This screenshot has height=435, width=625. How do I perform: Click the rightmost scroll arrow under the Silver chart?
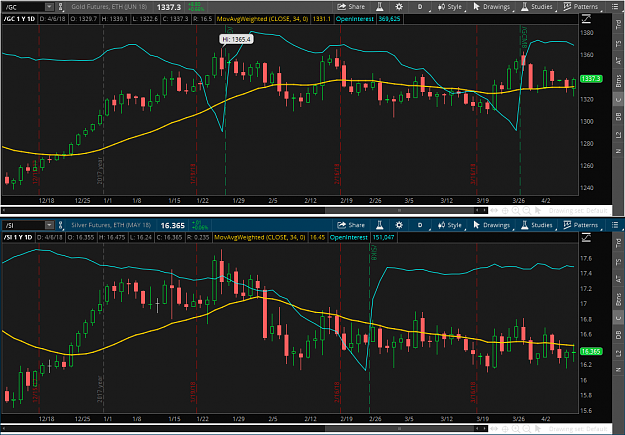(x=485, y=429)
